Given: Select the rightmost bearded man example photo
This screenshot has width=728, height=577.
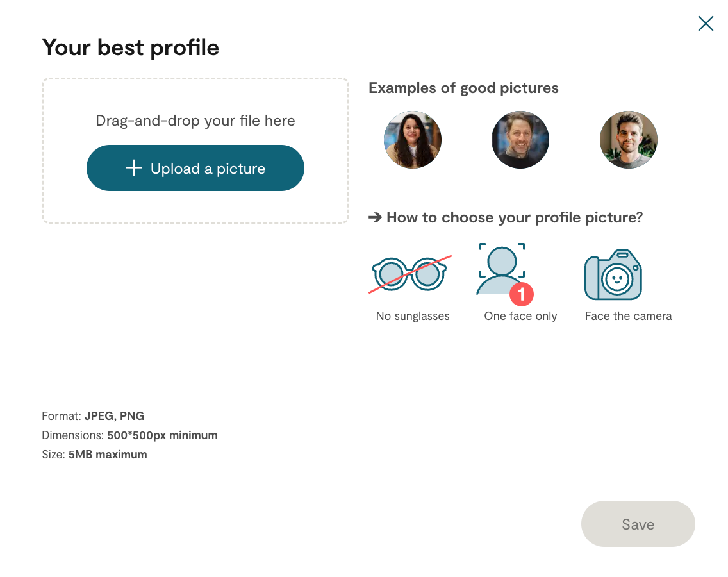Looking at the screenshot, I should coord(628,140).
